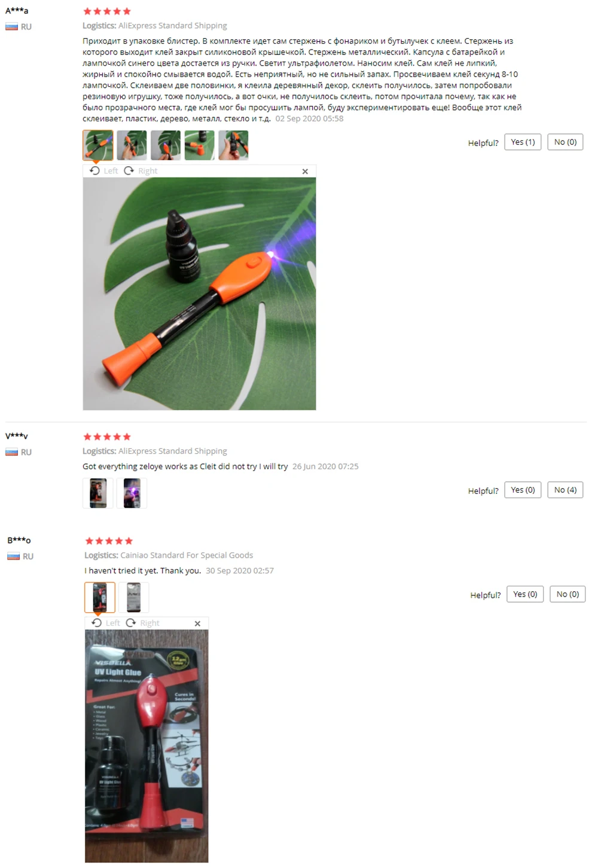
Task: Close B***o's enlarged photo viewer
Action: click(197, 624)
